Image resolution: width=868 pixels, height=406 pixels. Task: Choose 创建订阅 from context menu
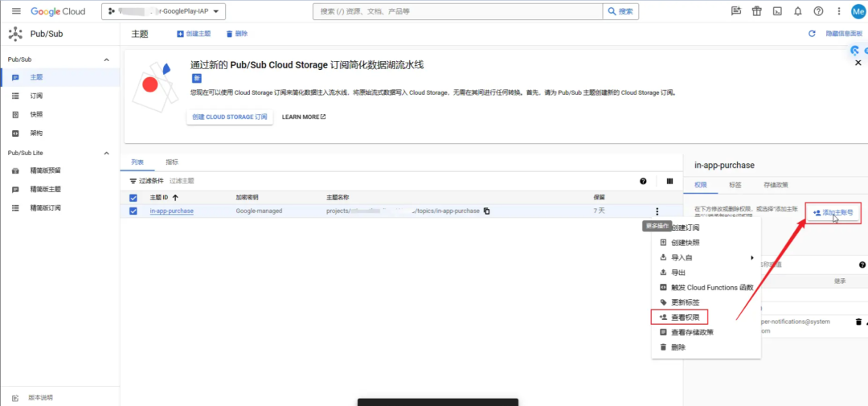(x=707, y=228)
